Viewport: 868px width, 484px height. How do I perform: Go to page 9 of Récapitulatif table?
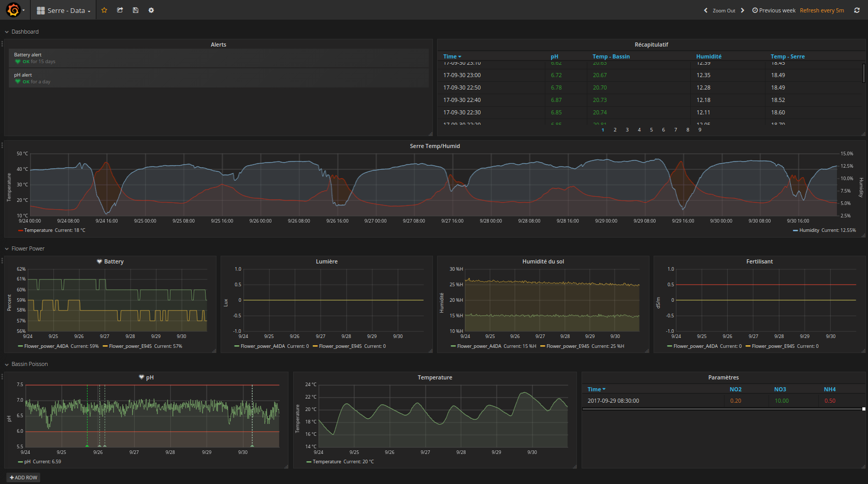pyautogui.click(x=700, y=130)
